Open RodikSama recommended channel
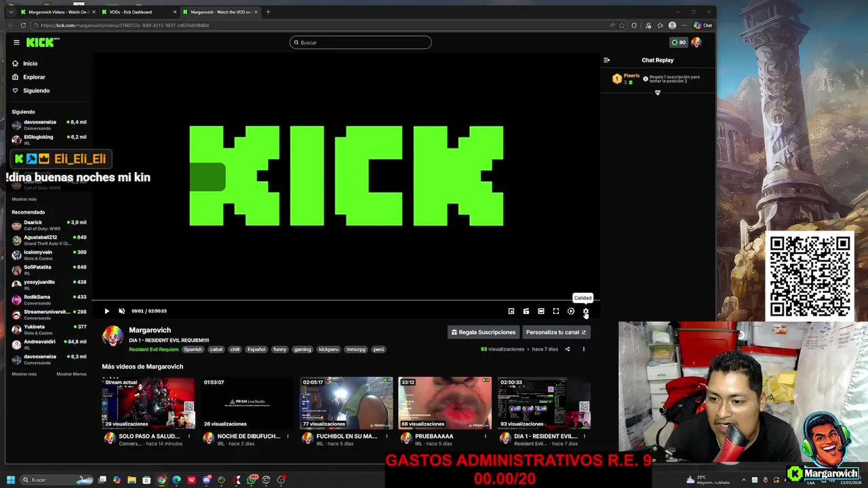The height and width of the screenshot is (488, 868). [x=49, y=300]
